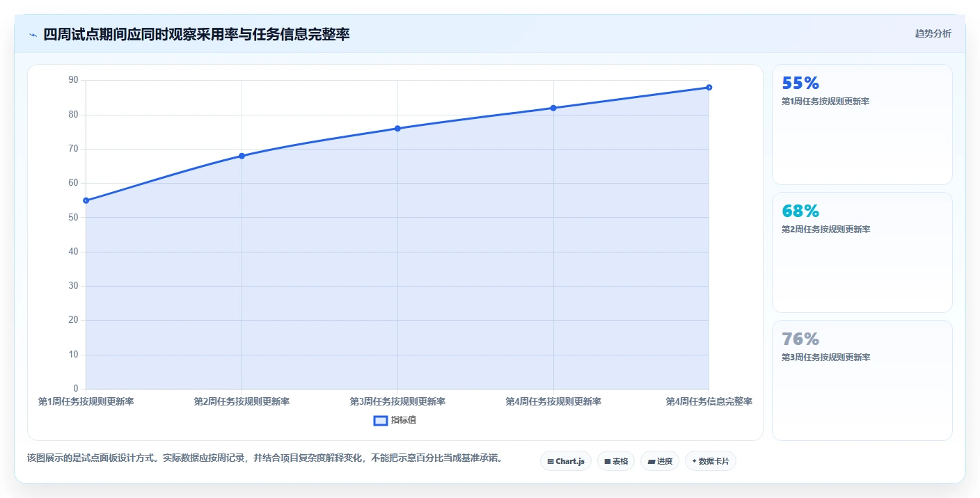Click the y-axis value 90
The image size is (980, 498).
[x=73, y=80]
